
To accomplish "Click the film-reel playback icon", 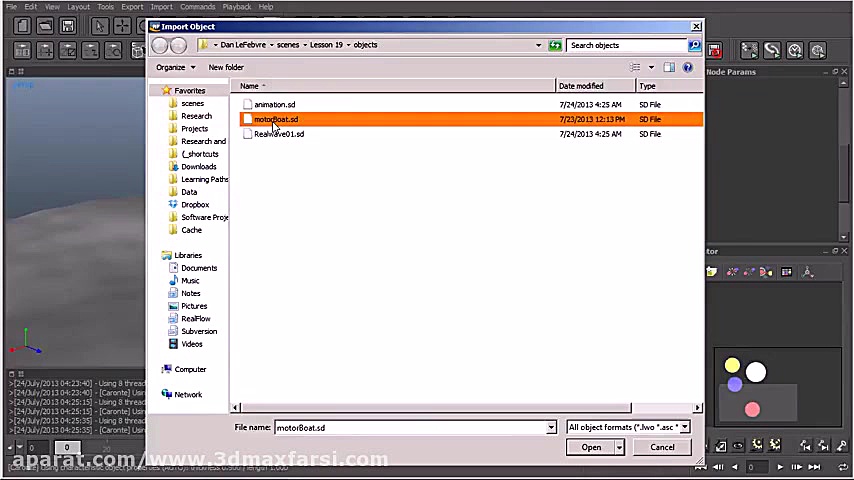I will (x=818, y=51).
